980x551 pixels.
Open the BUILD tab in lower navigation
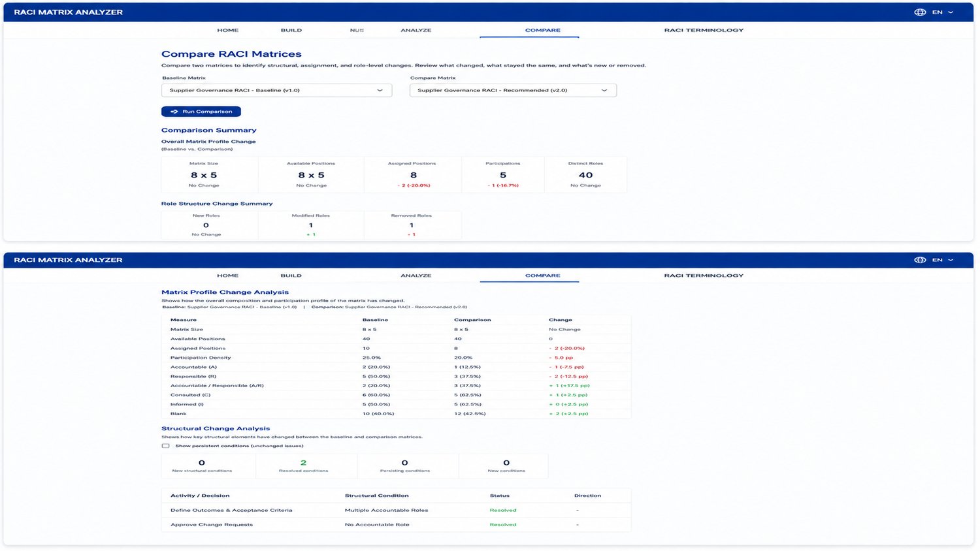point(291,275)
